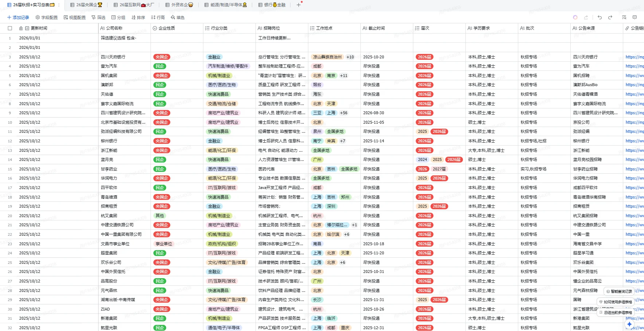The width and height of the screenshot is (644, 331).
Task: Select the source cell 澳斯邦AusBio
Action: tap(597, 85)
